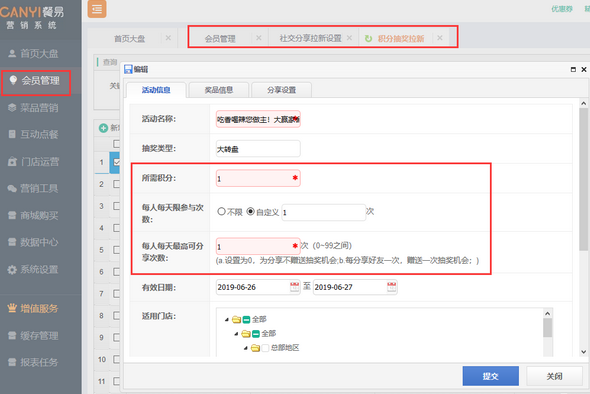
Task: Click the chat bubble icon beside 营销工具
Action: tap(12, 189)
